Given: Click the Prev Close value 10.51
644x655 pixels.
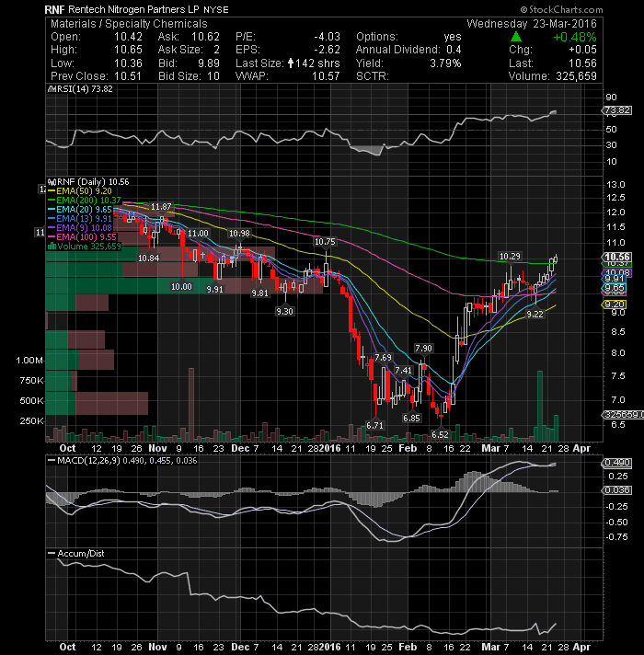Looking at the screenshot, I should coord(127,76).
